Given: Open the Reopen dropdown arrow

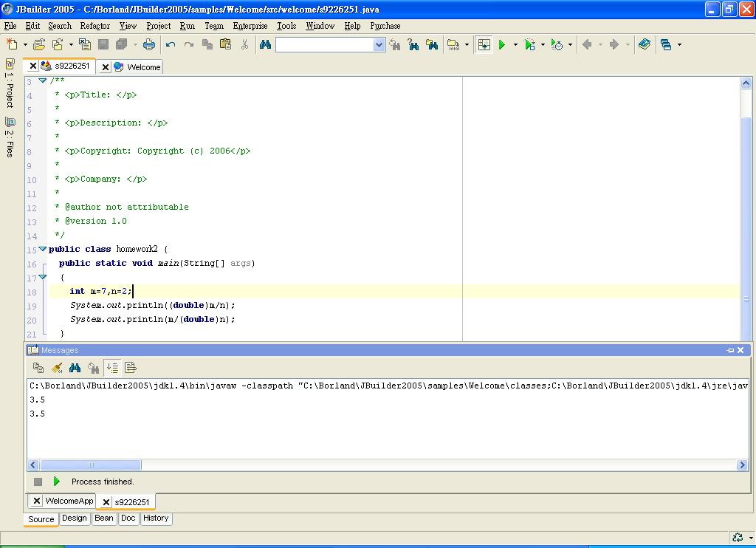Looking at the screenshot, I should click(x=71, y=45).
